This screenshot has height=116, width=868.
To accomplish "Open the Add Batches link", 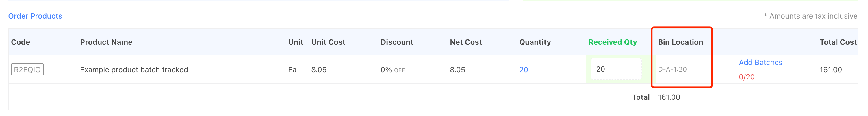I will click(760, 62).
